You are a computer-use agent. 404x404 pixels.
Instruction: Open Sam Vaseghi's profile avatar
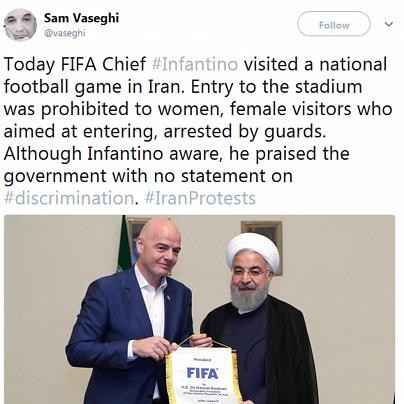click(20, 25)
